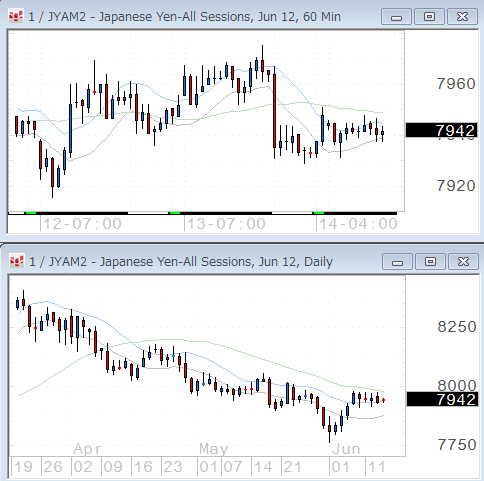Click the 21 date label on Daily axis
Image resolution: width=484 pixels, height=481 pixels.
(292, 467)
